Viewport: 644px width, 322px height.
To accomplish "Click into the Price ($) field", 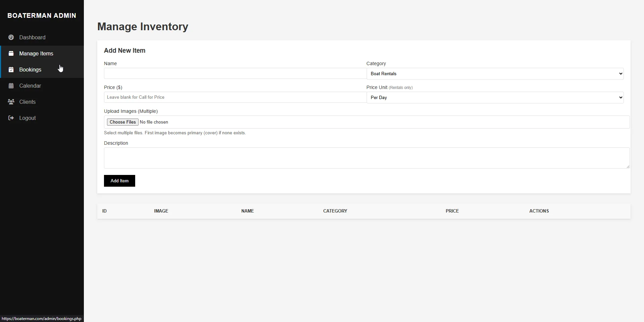I will point(235,97).
